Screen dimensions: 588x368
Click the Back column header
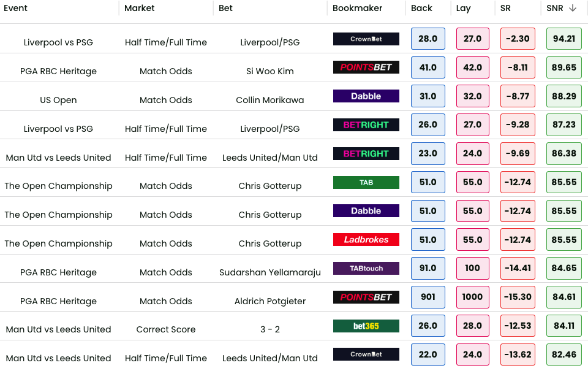(x=421, y=8)
